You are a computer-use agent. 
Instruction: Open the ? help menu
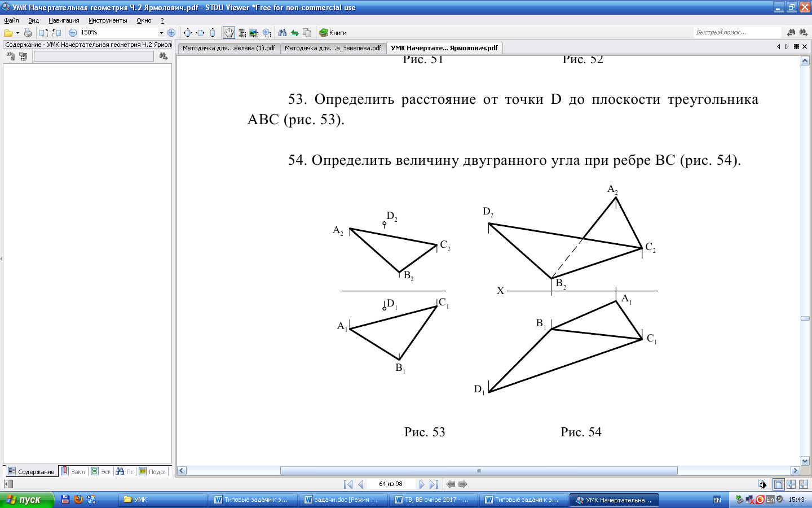[x=162, y=20]
